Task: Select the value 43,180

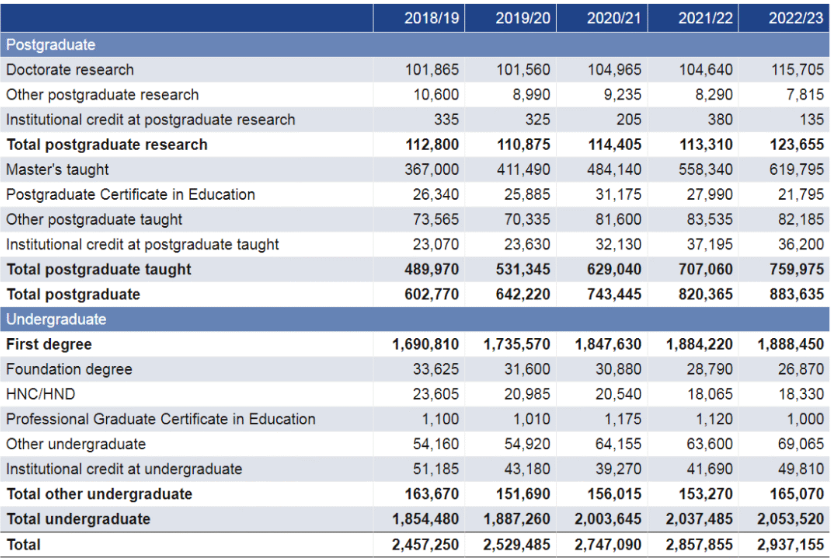Action: [527, 469]
